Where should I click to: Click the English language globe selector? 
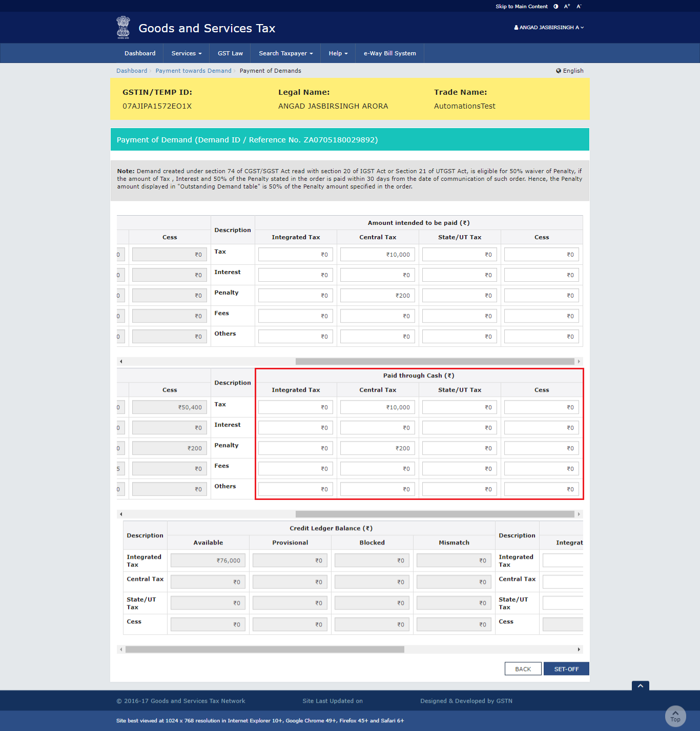(569, 71)
